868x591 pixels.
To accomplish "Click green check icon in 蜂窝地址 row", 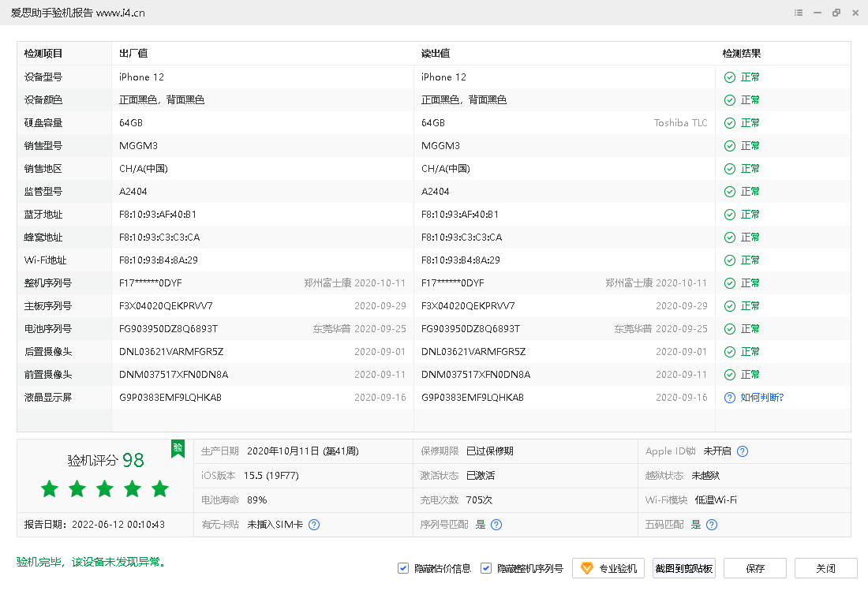I will (x=730, y=238).
